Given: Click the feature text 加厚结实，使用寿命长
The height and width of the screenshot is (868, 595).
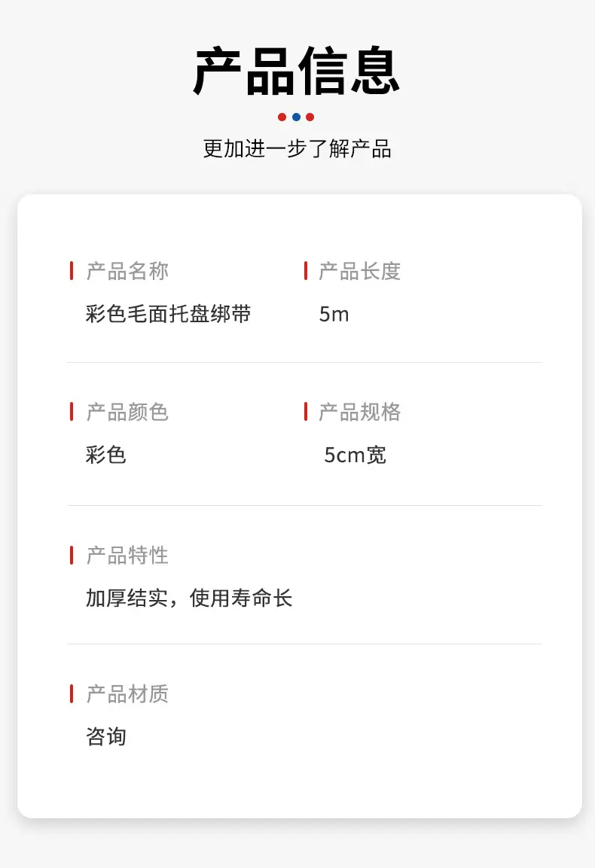Looking at the screenshot, I should point(189,598).
